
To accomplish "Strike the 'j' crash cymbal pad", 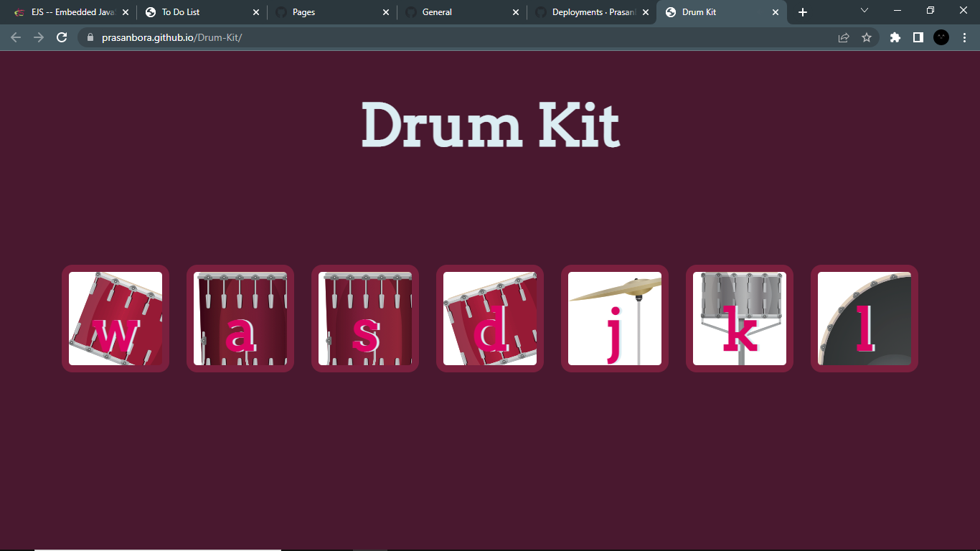I will click(x=614, y=319).
